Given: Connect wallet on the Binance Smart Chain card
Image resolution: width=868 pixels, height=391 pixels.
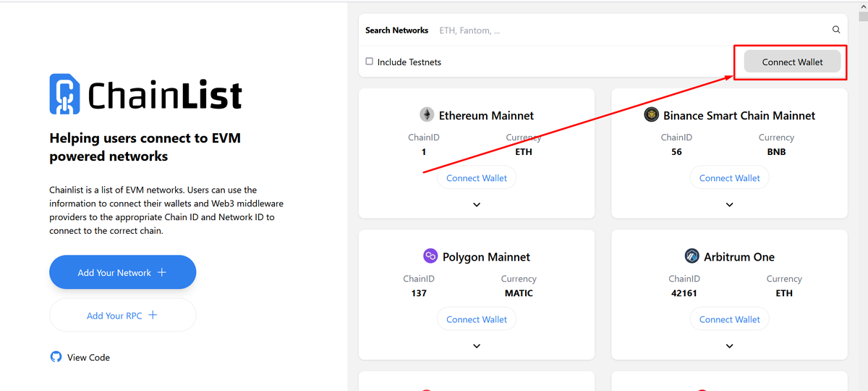Looking at the screenshot, I should tap(729, 178).
